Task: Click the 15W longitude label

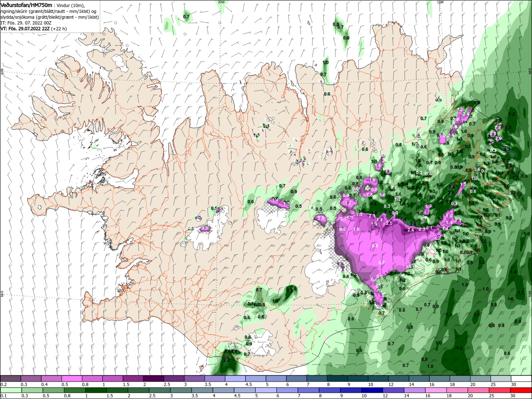Action: (440, 2)
